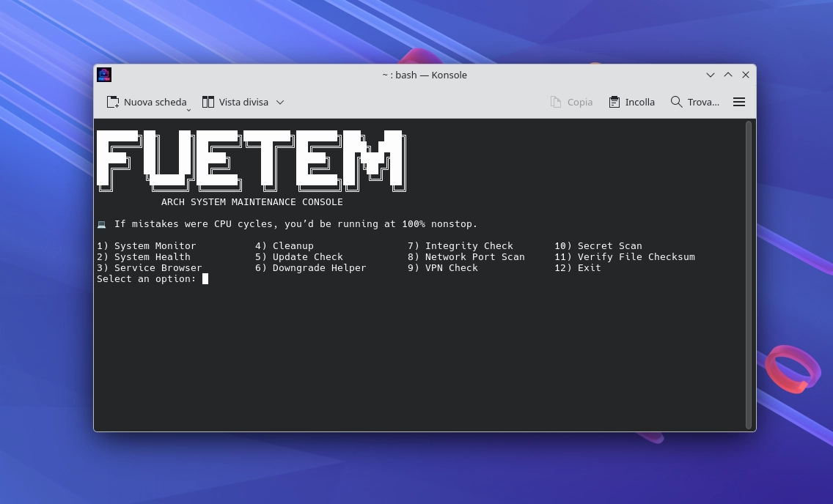Image resolution: width=833 pixels, height=504 pixels.
Task: Minimize the Konsole window
Action: [710, 75]
